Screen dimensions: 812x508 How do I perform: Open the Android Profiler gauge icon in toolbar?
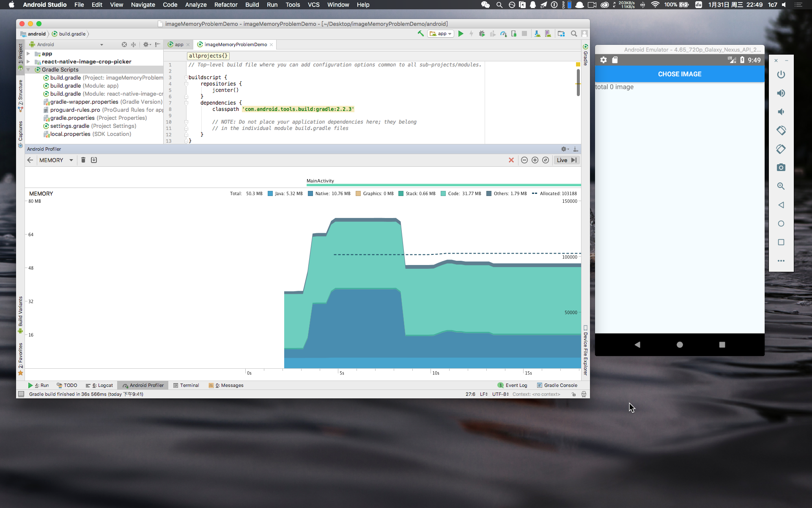(x=503, y=33)
